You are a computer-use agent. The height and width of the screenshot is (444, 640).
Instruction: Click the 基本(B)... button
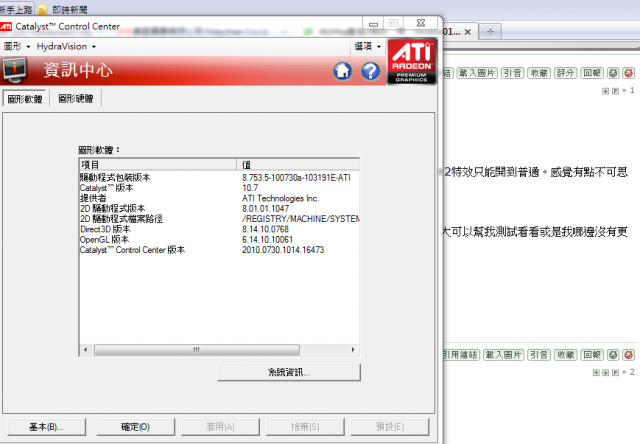click(46, 427)
